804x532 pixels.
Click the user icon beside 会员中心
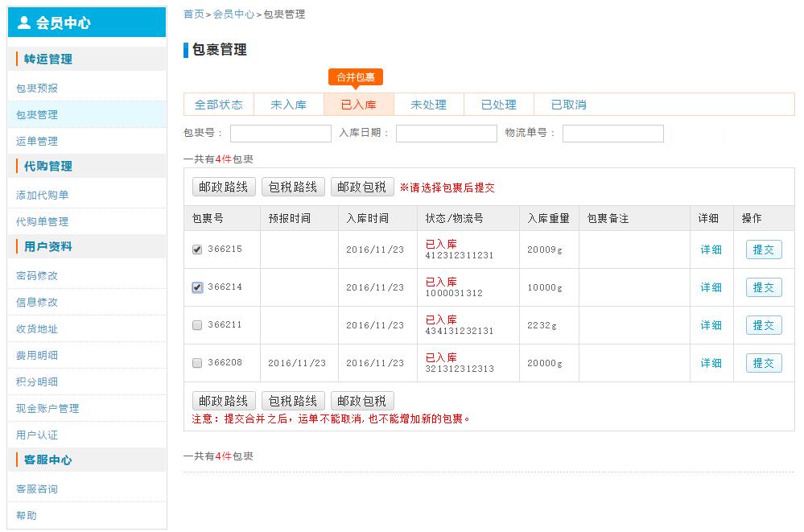click(24, 23)
